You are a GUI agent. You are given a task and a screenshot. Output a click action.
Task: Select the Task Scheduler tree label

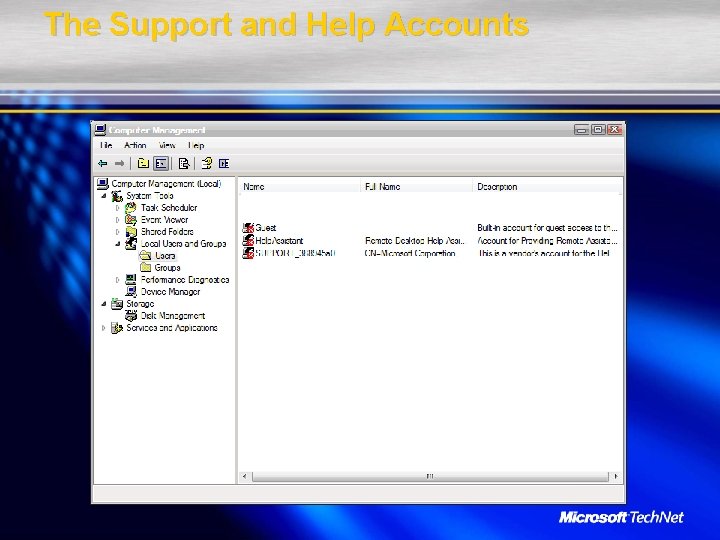[169, 208]
